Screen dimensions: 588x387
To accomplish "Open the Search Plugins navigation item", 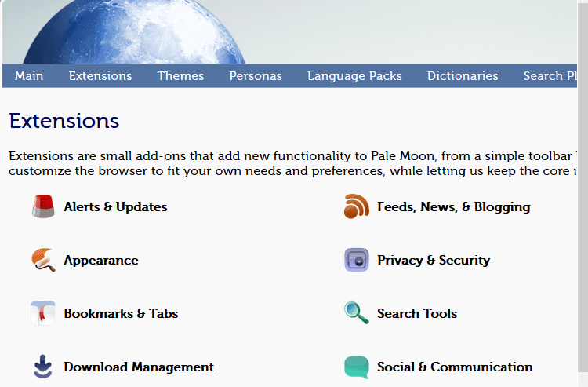I will [x=550, y=76].
